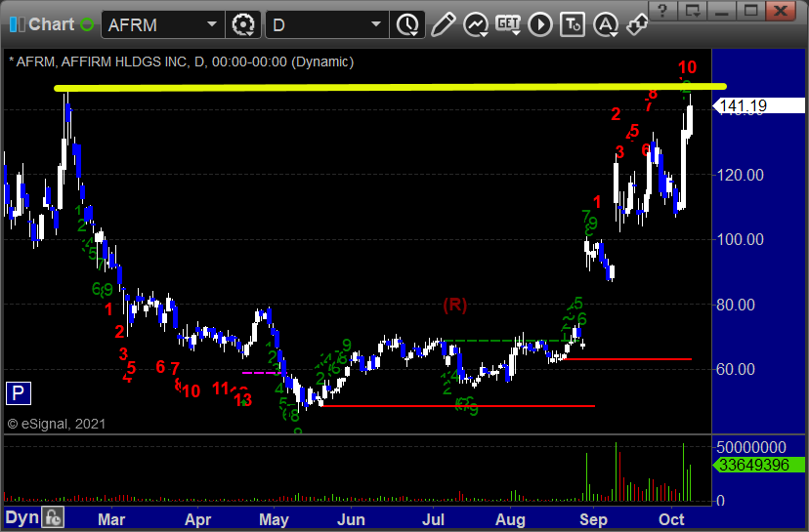Click the Jun label on time axis
This screenshot has height=532, width=809.
click(x=351, y=519)
